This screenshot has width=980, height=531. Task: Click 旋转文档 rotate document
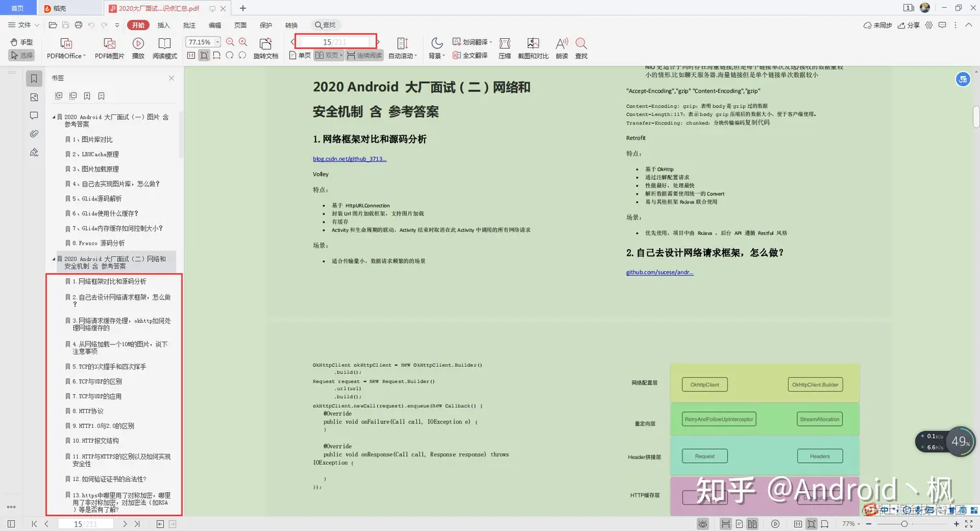pos(266,49)
